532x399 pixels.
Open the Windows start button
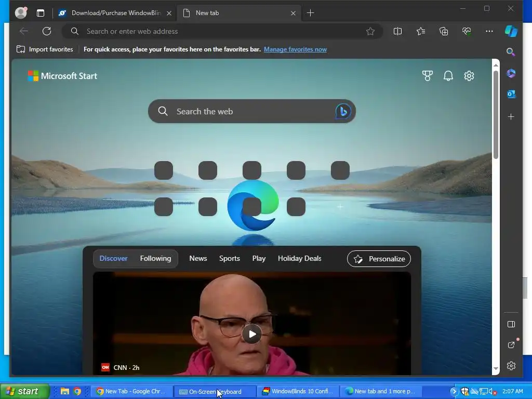pyautogui.click(x=24, y=391)
